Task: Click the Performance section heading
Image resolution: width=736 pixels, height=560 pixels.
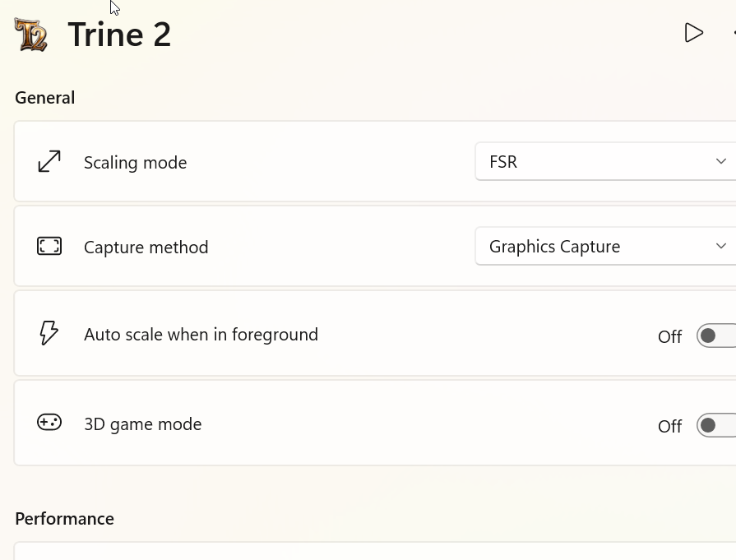Action: tap(64, 519)
